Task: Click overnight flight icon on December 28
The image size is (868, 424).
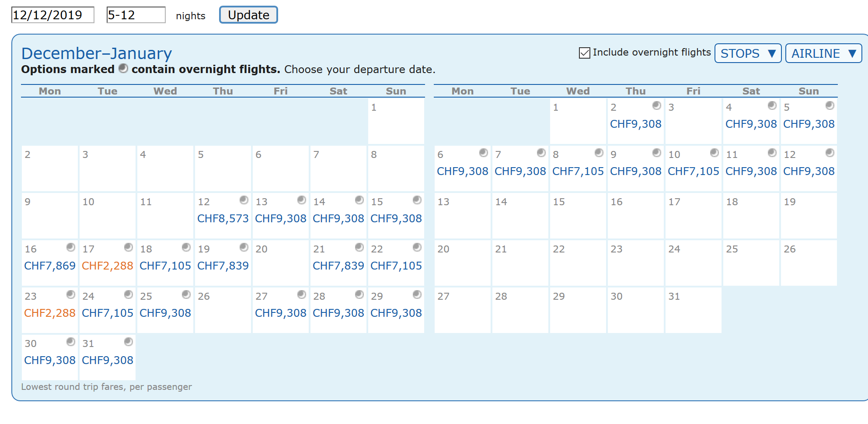Action: tap(359, 294)
